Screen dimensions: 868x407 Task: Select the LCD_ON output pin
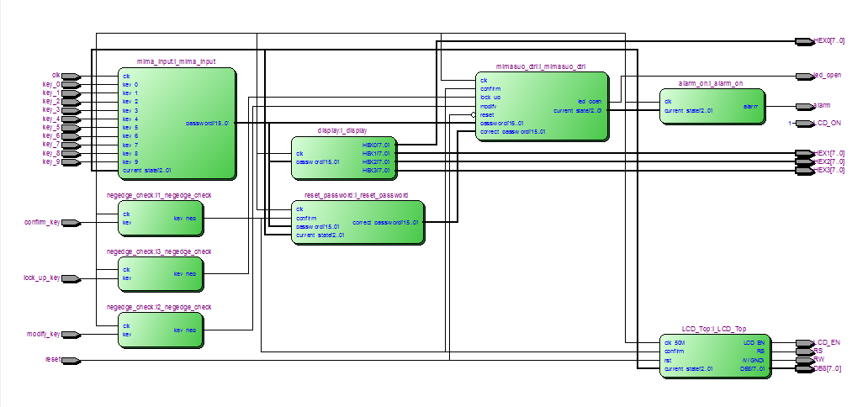pos(805,124)
